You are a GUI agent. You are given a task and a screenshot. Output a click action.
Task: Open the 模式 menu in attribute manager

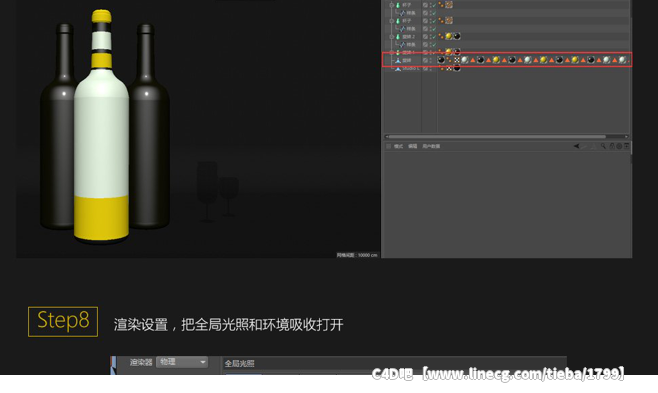pyautogui.click(x=398, y=146)
